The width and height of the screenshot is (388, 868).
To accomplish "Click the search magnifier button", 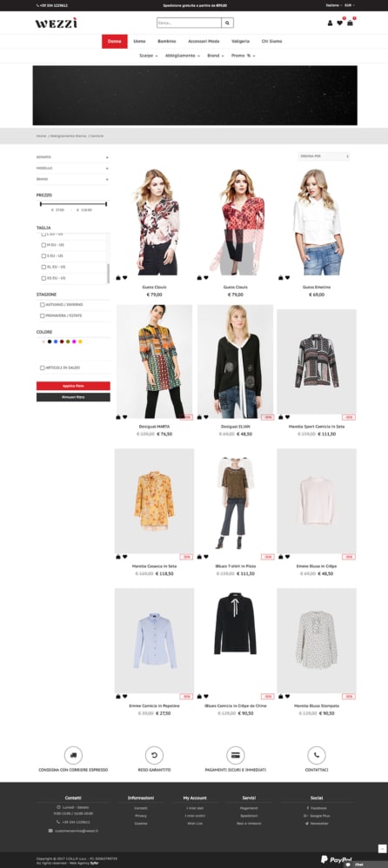I will (227, 23).
